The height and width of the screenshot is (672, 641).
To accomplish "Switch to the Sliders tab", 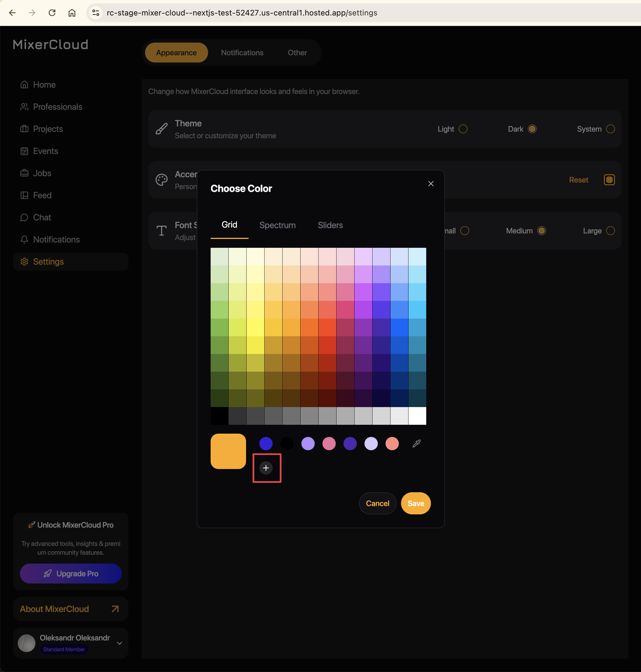I will point(330,225).
